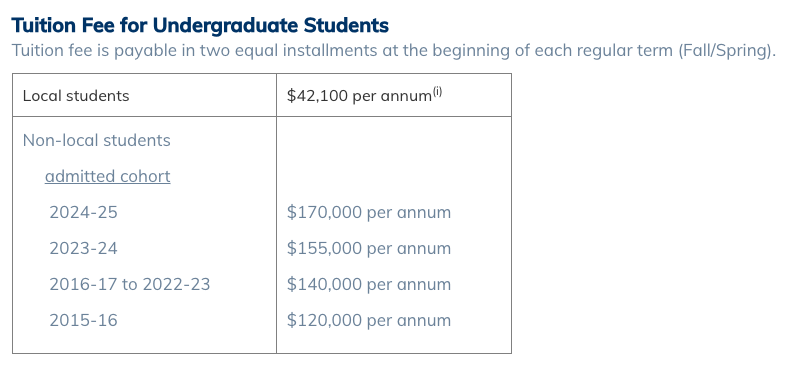
Task: Select the 2015-16 cohort row label
Action: coord(83,320)
